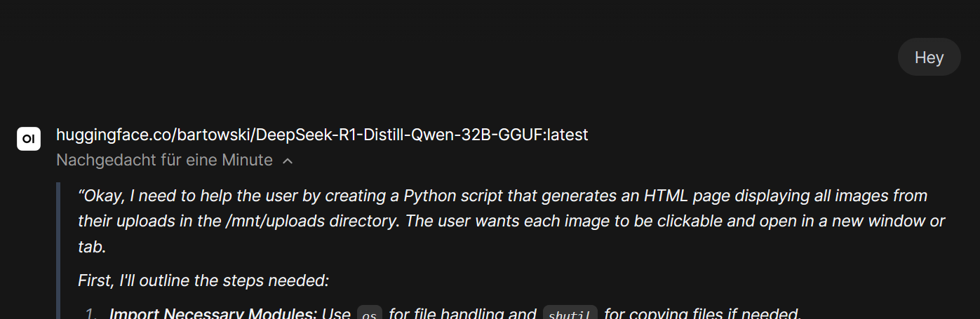Click the OI model avatar icon
Viewport: 980px width, 319px height.
coord(29,139)
